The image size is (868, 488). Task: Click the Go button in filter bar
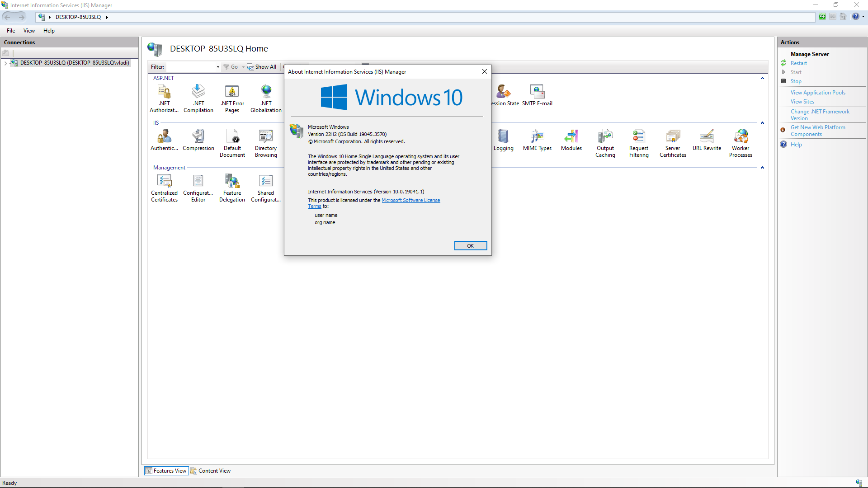(x=231, y=67)
